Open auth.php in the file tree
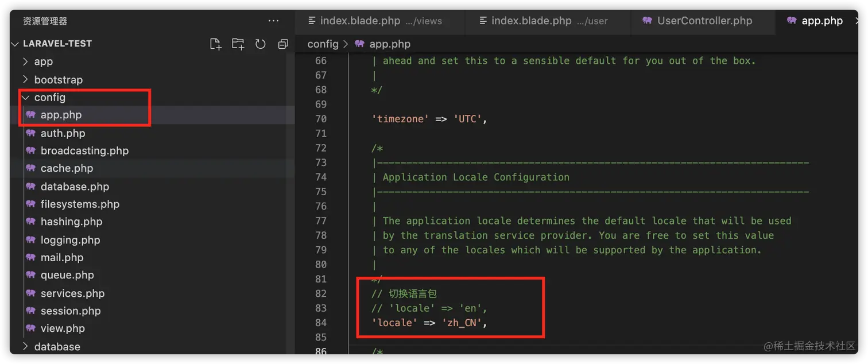Viewport: 868px width, 364px height. point(63,133)
